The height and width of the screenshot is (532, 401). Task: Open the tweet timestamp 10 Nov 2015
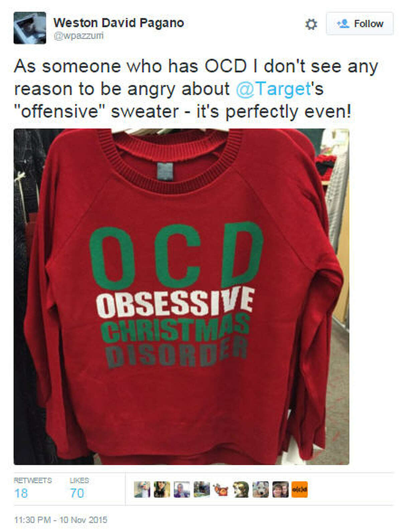click(60, 520)
